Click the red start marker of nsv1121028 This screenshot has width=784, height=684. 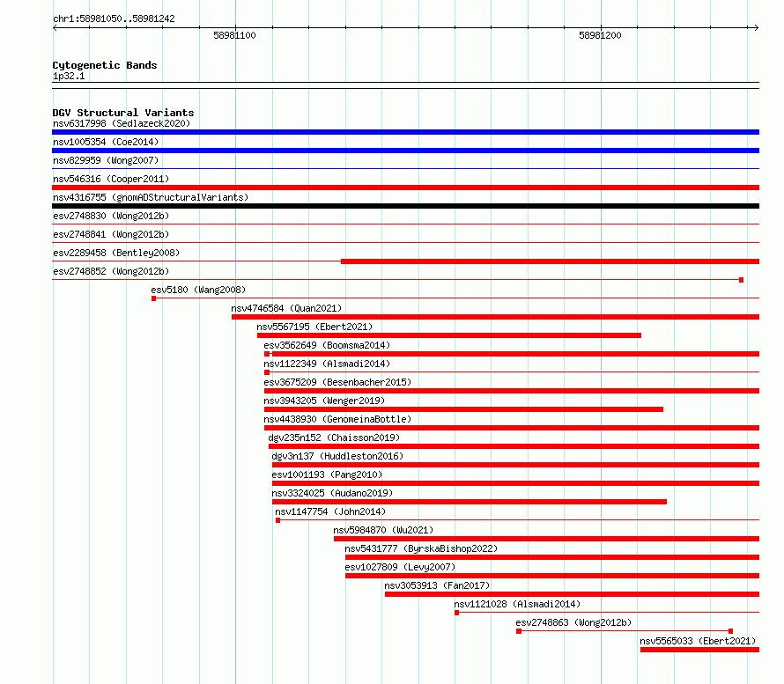[457, 613]
